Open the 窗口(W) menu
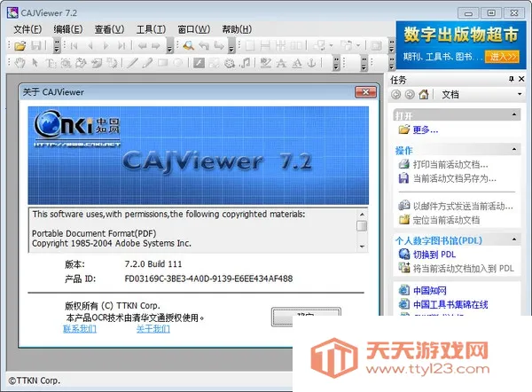This screenshot has width=532, height=392. click(x=193, y=29)
